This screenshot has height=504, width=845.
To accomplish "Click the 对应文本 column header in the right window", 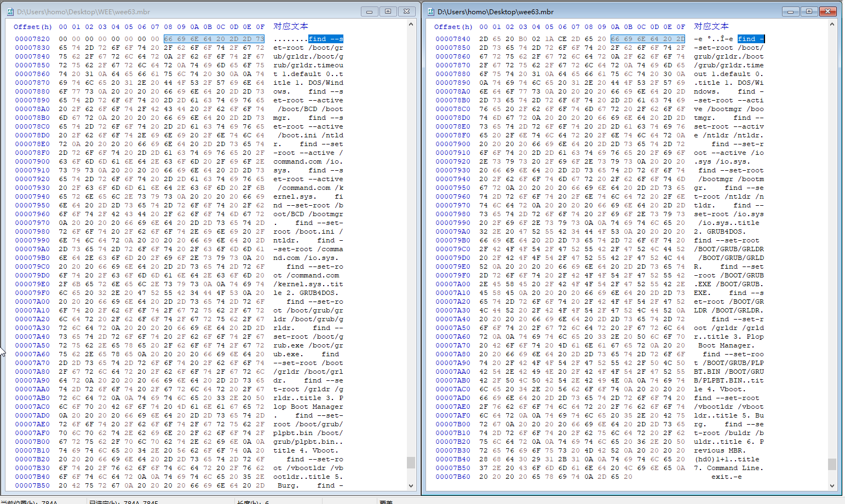I will tap(711, 26).
